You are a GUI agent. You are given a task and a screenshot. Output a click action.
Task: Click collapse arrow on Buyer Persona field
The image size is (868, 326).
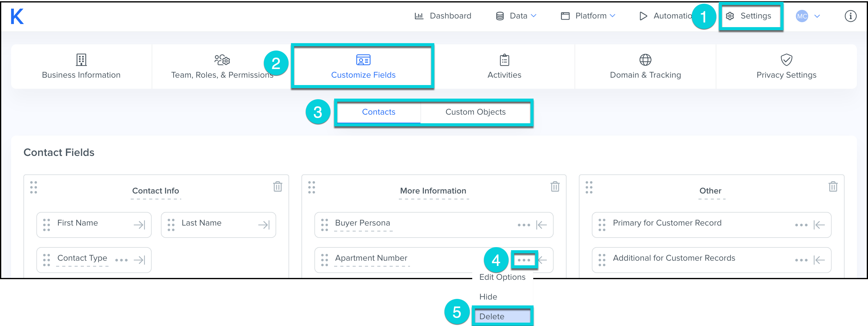pyautogui.click(x=541, y=225)
